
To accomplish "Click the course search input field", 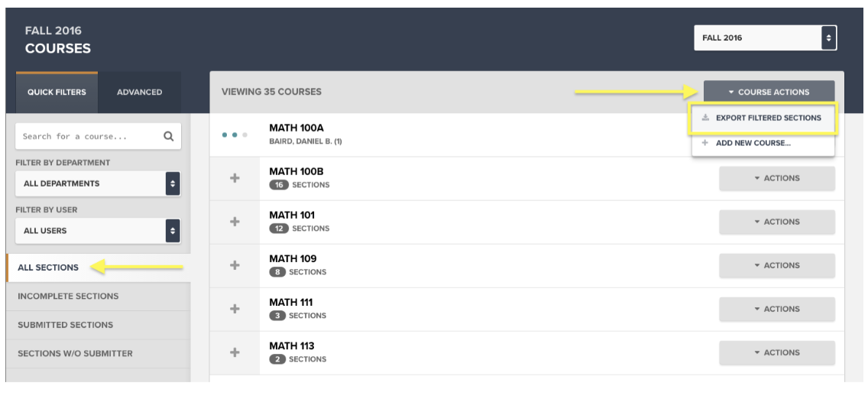I will [x=89, y=136].
